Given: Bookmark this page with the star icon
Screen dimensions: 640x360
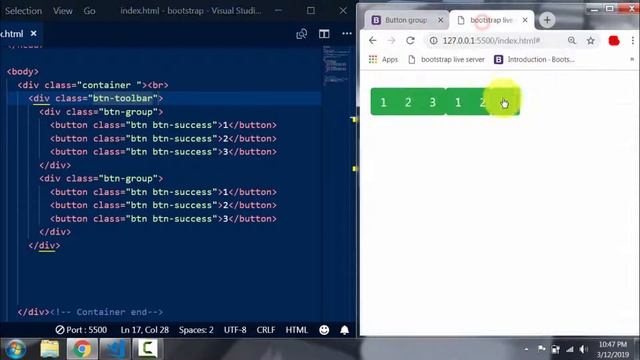Looking at the screenshot, I should tap(591, 40).
